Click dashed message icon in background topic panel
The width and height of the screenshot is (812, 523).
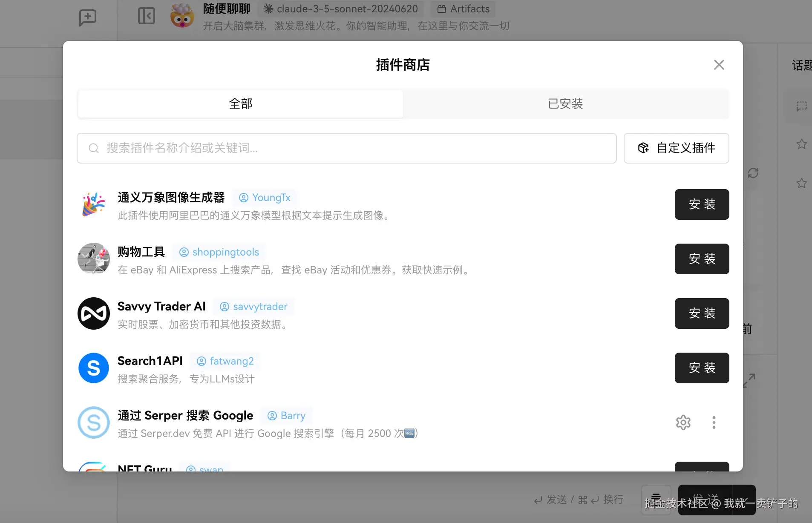point(802,106)
